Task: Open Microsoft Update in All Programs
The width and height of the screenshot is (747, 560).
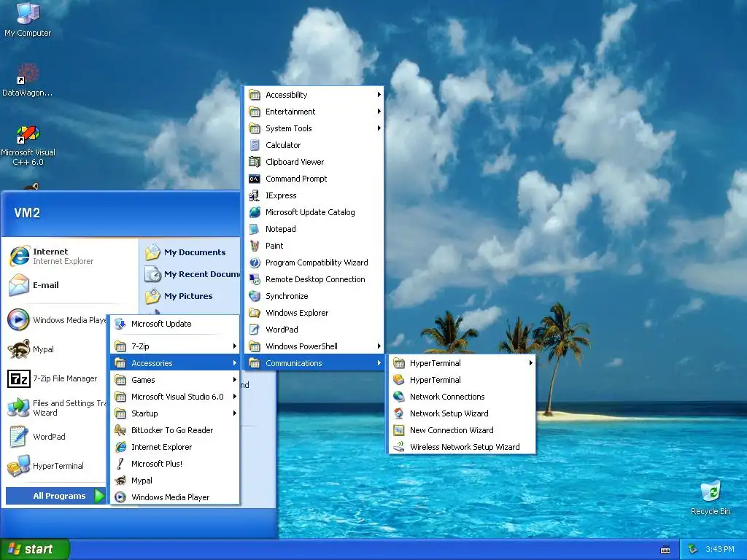Action: pyautogui.click(x=174, y=324)
